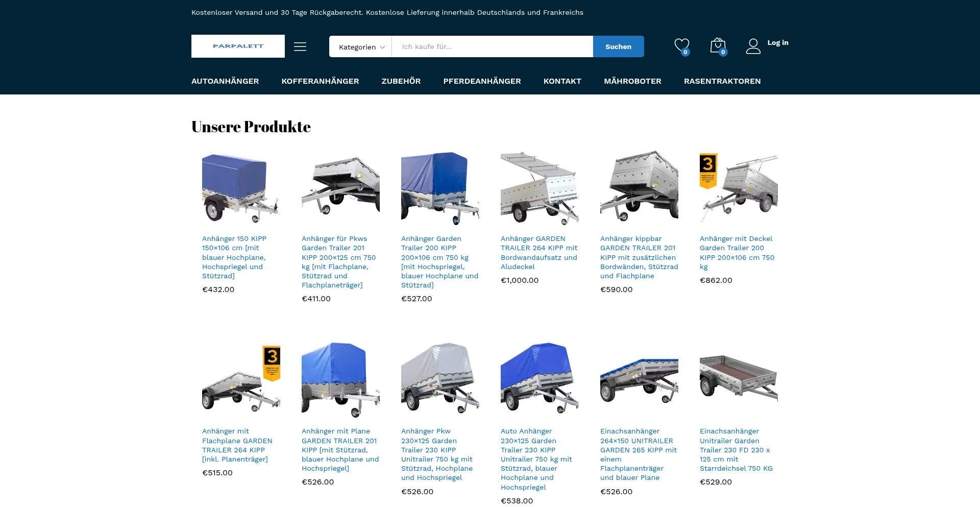Open Anhänger mit Deckel Garden Trailer 200 link

(738, 253)
